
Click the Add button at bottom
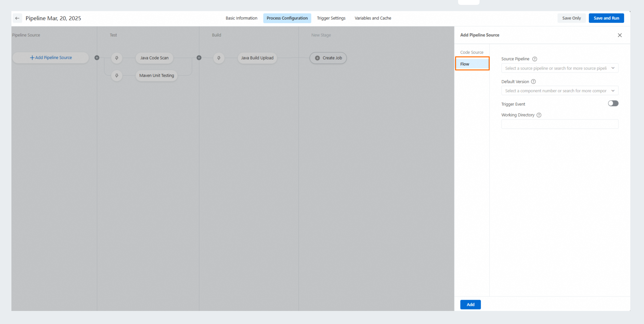[x=470, y=304]
